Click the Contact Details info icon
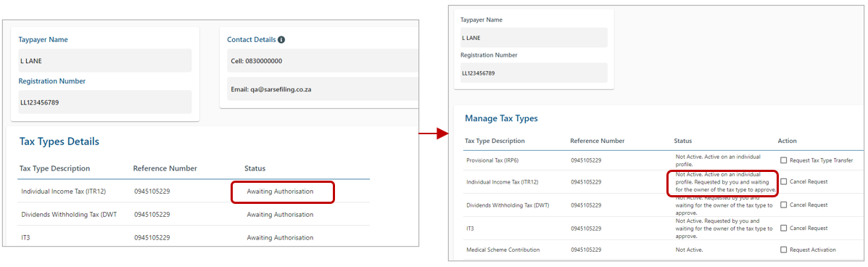868x267 pixels. click(281, 40)
